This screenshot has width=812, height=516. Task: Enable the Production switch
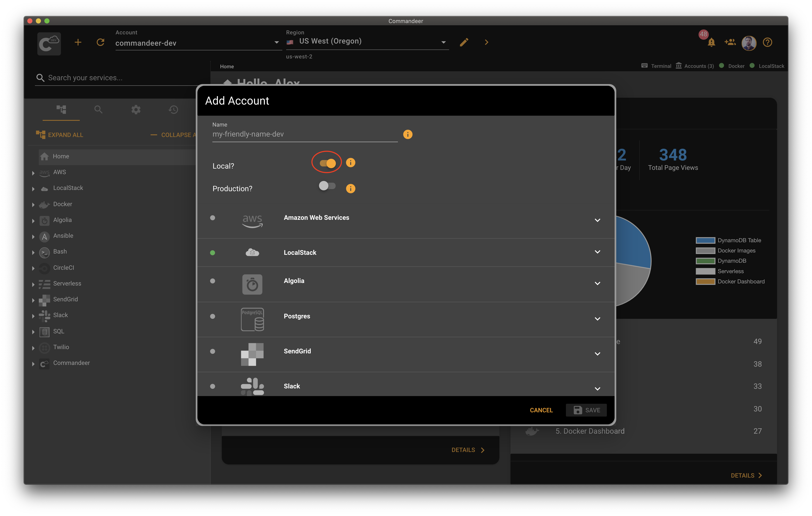pos(327,186)
